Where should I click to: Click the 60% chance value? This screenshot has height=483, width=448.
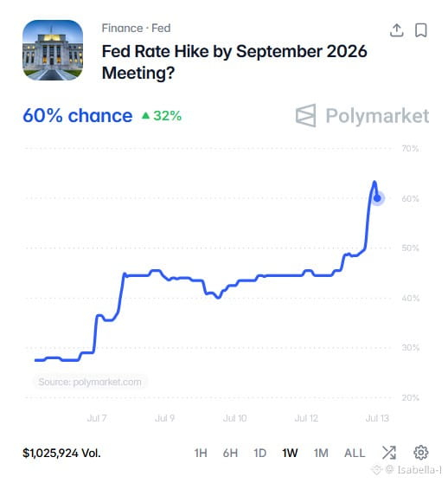point(78,116)
